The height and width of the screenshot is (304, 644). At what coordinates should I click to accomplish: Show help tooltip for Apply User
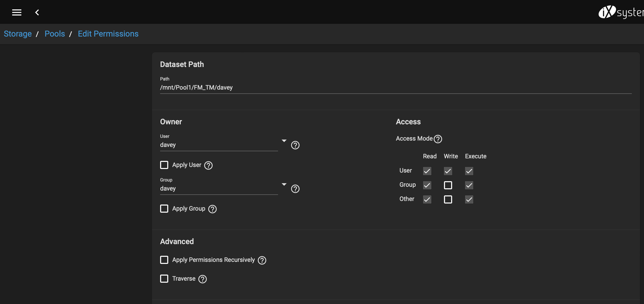208,165
